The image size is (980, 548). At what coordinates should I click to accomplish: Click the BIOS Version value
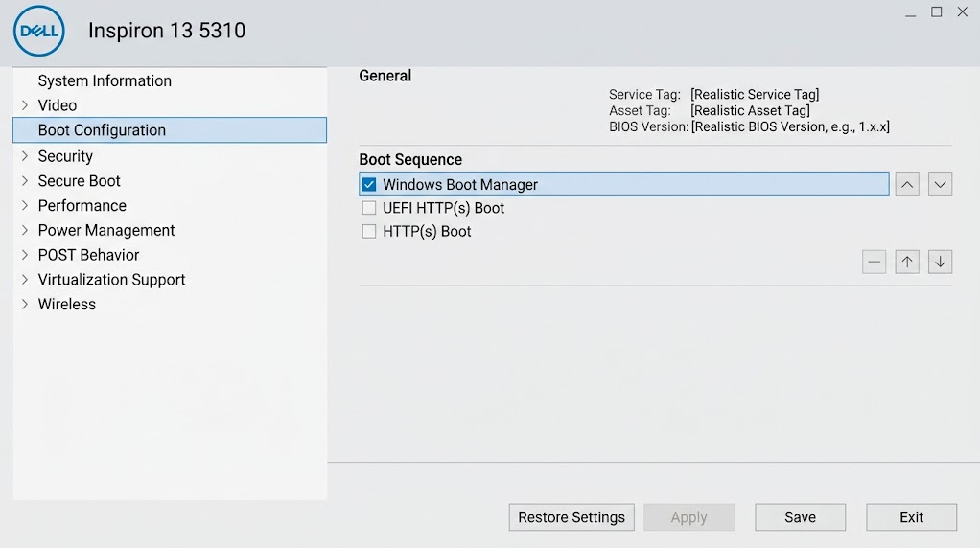click(790, 126)
